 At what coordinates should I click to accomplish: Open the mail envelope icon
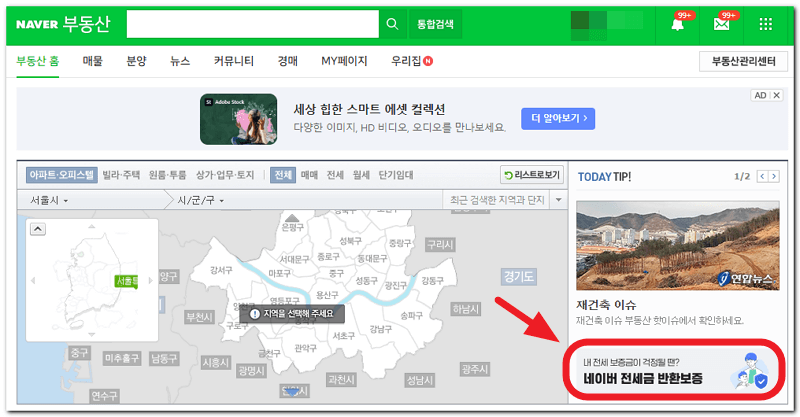coord(721,24)
